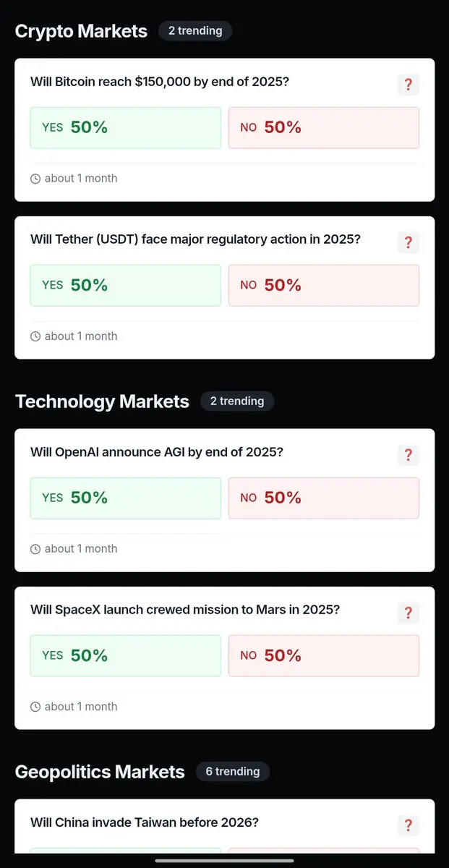
Task: Pick YES for OpenAI AGI announcement
Action: tap(126, 498)
